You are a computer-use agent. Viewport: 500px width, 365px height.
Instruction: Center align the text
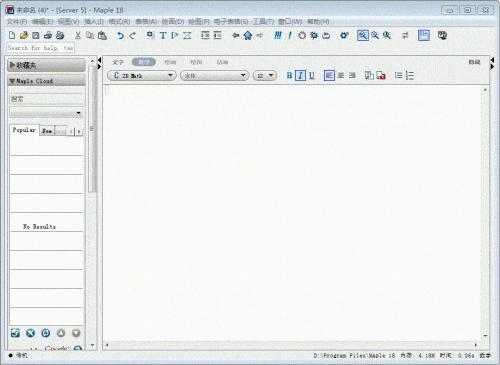point(341,76)
